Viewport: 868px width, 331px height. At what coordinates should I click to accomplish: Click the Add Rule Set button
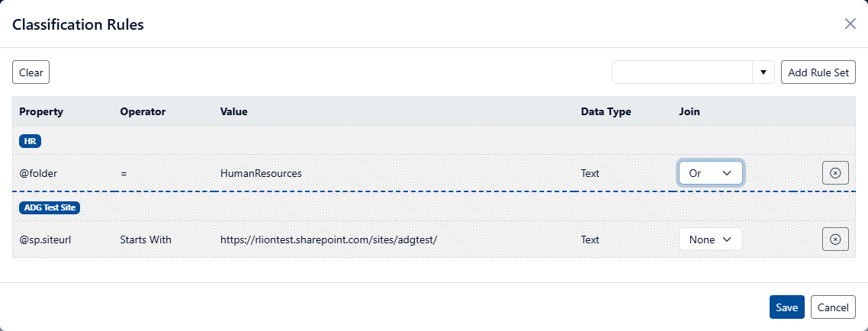[x=818, y=72]
